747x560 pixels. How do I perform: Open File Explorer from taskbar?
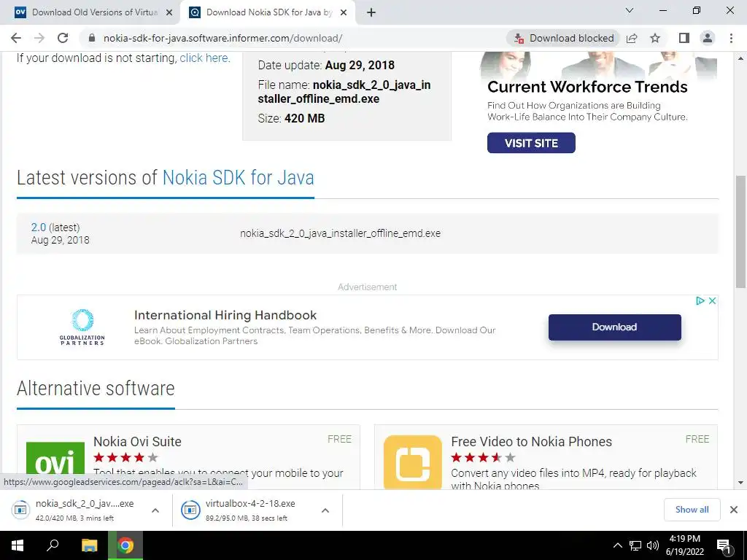click(x=89, y=545)
